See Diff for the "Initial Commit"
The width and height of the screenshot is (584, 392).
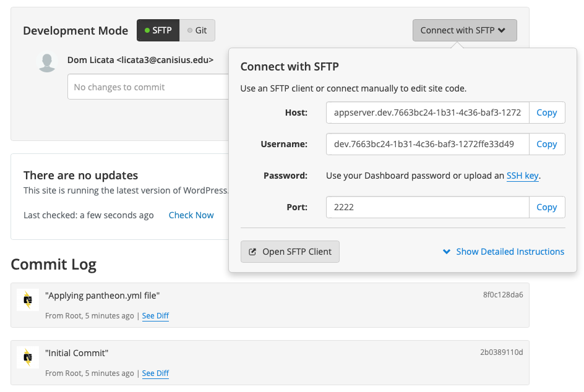[x=155, y=373]
